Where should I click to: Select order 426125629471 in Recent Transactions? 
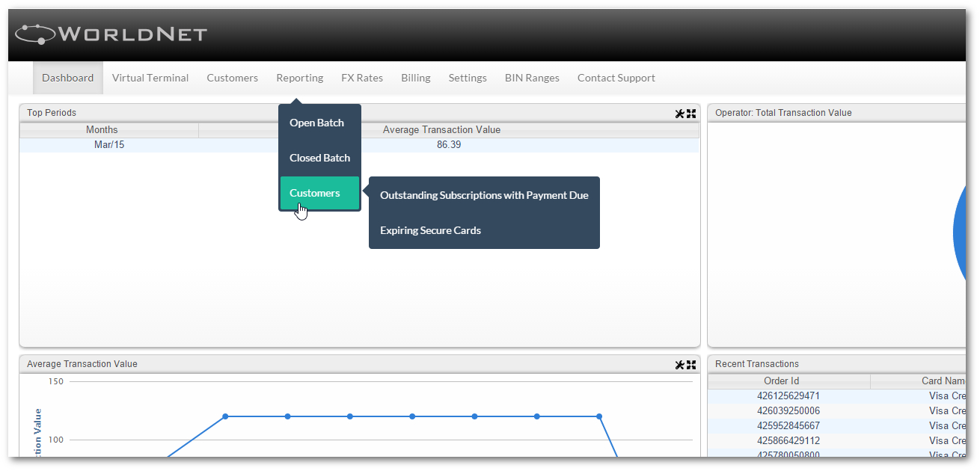(x=788, y=396)
